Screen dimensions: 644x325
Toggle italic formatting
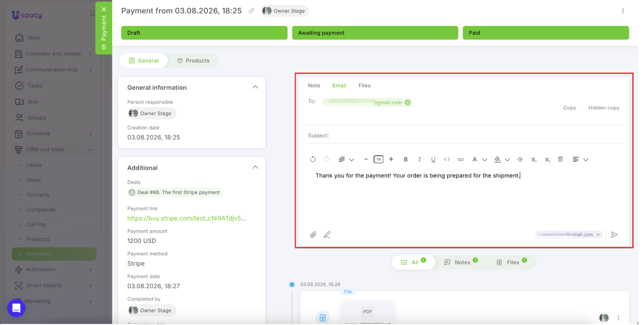419,159
